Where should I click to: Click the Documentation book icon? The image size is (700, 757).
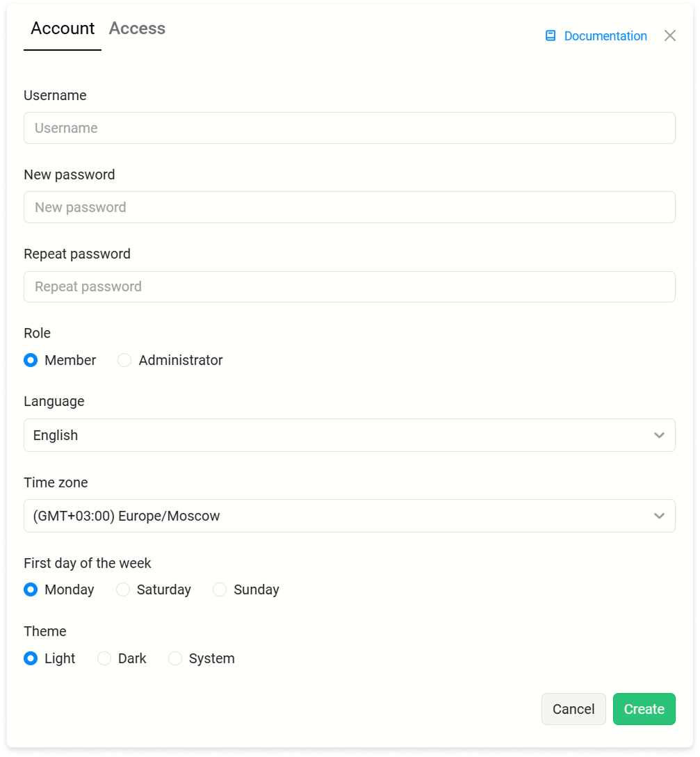click(x=551, y=35)
